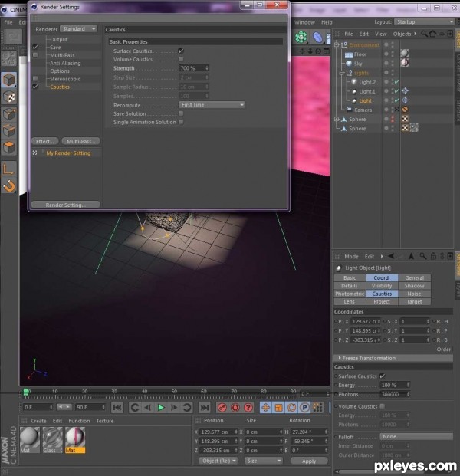
Task: Select Anti-Aliasing in render settings list
Action: (x=65, y=63)
